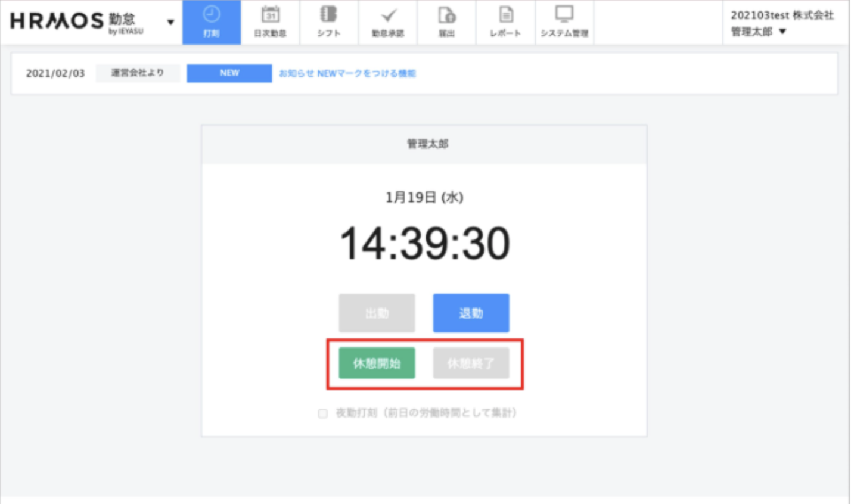Click the HRMOS 勤怠 logo
Screen dimensions: 851x504
tap(77, 22)
